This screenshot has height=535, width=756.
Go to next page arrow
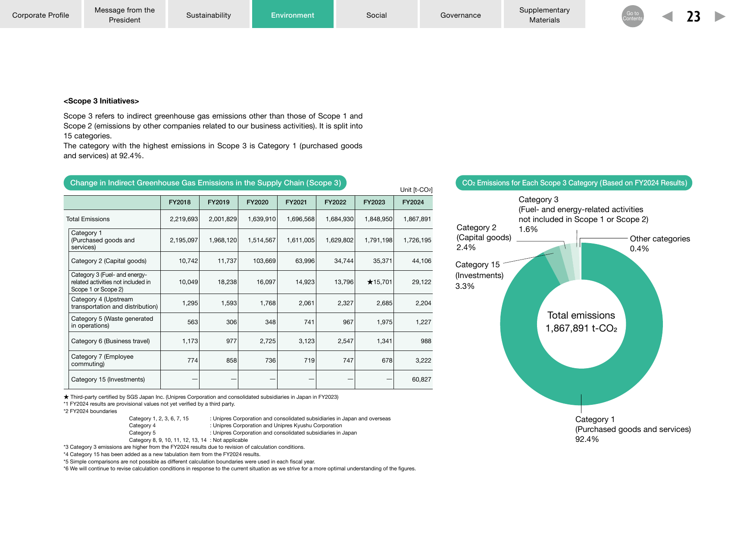tap(720, 16)
